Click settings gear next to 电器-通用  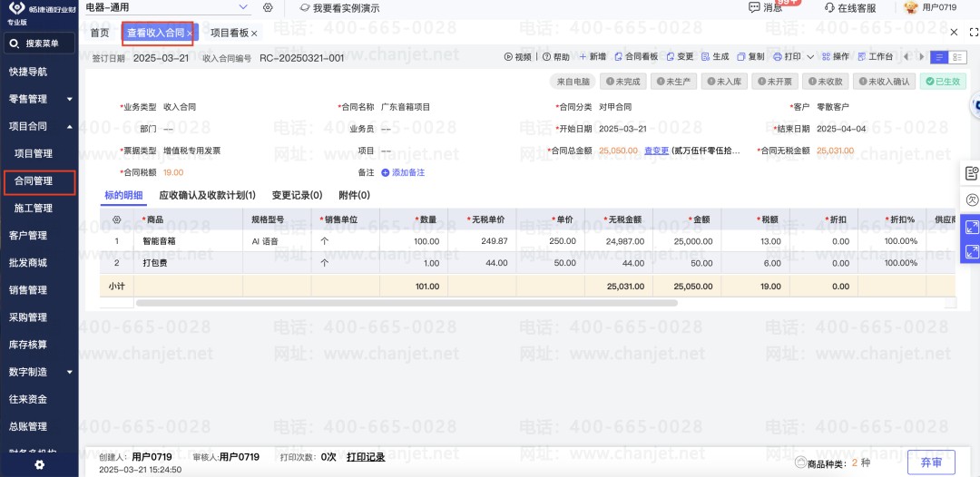point(268,7)
